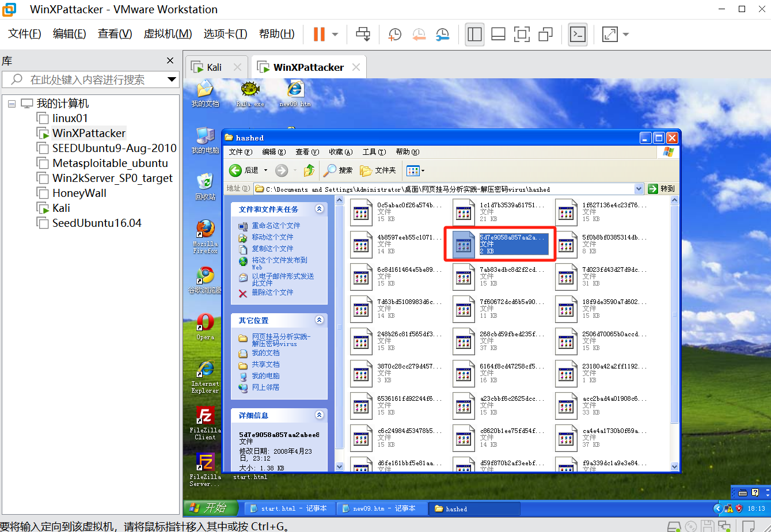Open Mozilla Firefox desktop icon
This screenshot has height=532, width=771.
pos(205,236)
